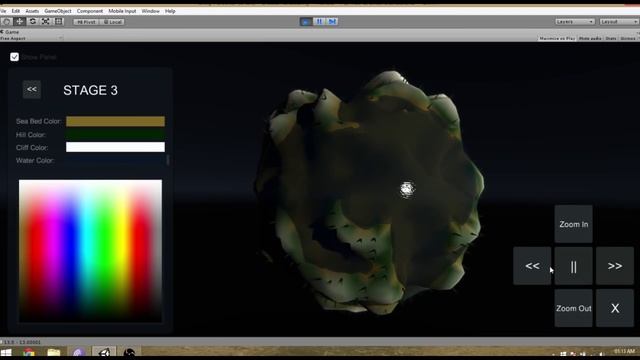Viewport: 640px width, 360px height.
Task: Open the Layers dropdown
Action: [x=574, y=22]
